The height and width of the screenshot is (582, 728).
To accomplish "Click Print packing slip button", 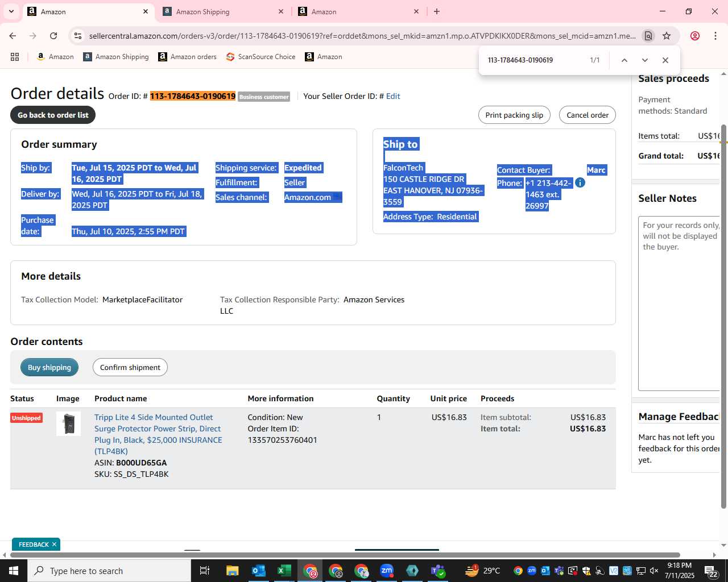I will click(x=514, y=115).
